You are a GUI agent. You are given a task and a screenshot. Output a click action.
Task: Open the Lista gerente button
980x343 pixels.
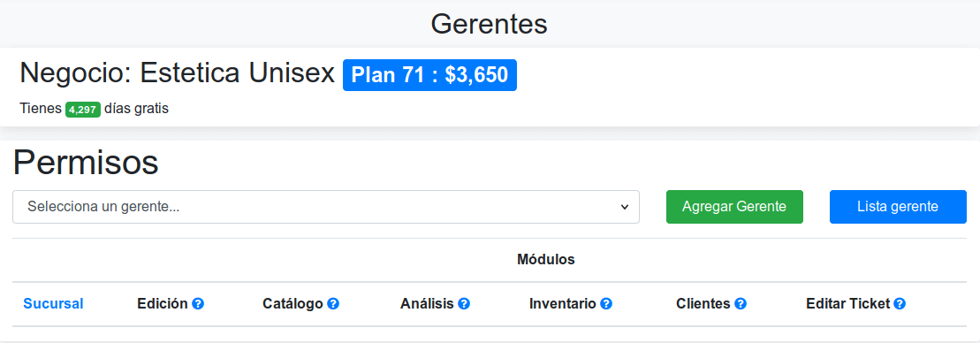(x=898, y=207)
